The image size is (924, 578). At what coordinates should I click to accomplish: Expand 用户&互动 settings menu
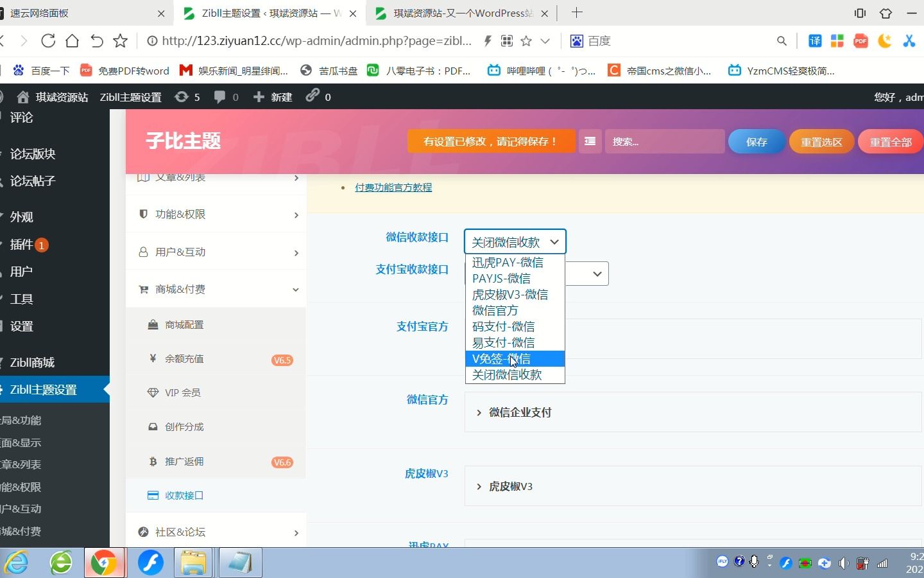point(216,252)
